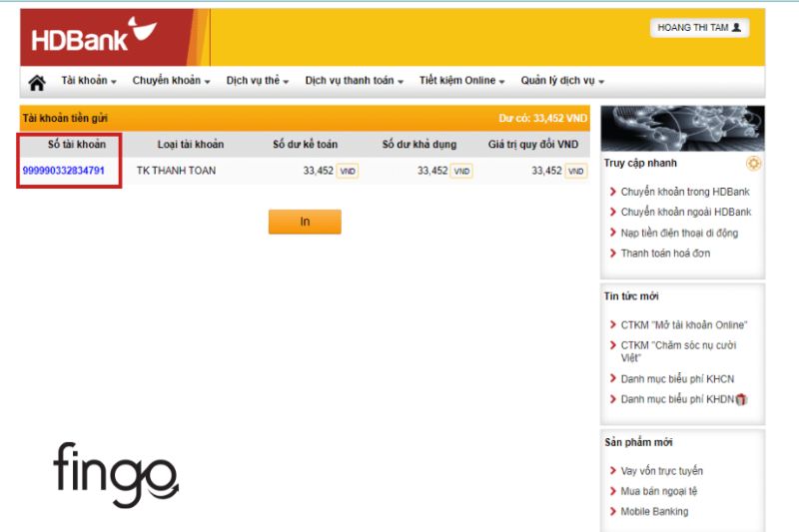Open the Quản lý dịch vụ menu
This screenshot has height=532, width=799.
click(562, 81)
